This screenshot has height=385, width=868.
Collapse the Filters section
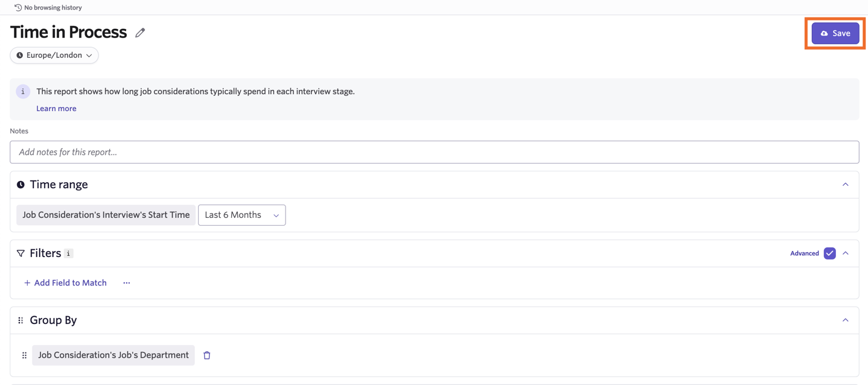pyautogui.click(x=846, y=253)
